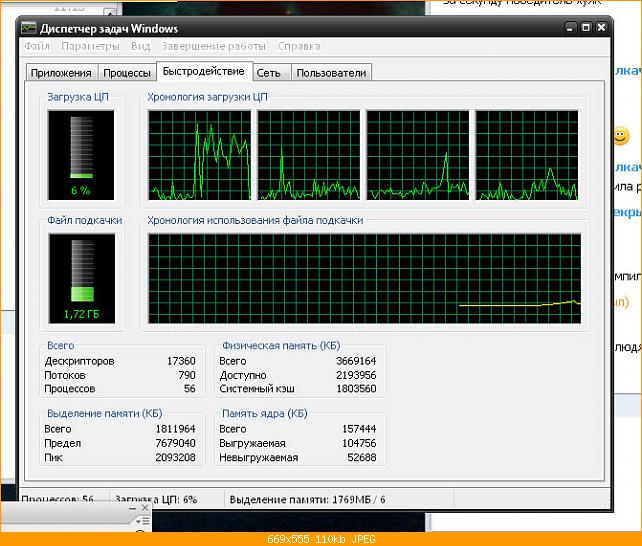Open the Вид menu

(140, 46)
